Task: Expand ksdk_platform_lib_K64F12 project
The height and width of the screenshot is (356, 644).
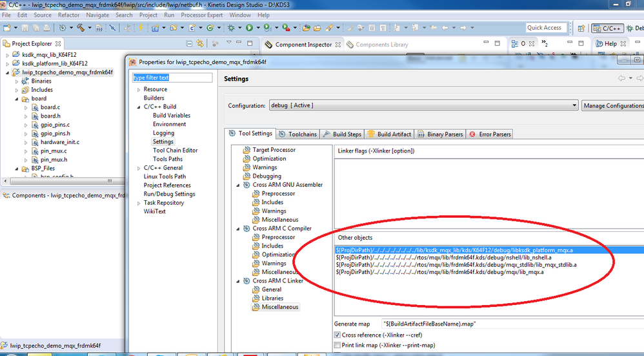Action: pyautogui.click(x=7, y=64)
